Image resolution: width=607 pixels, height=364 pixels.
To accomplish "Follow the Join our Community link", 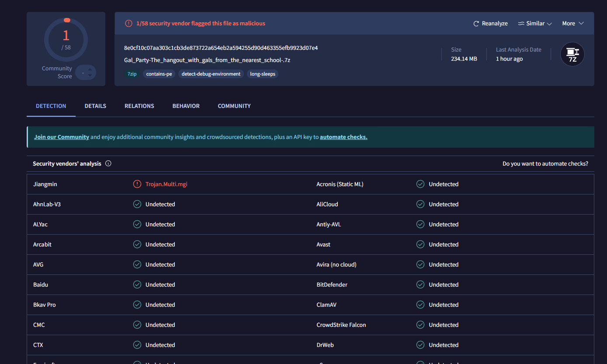I will (62, 137).
